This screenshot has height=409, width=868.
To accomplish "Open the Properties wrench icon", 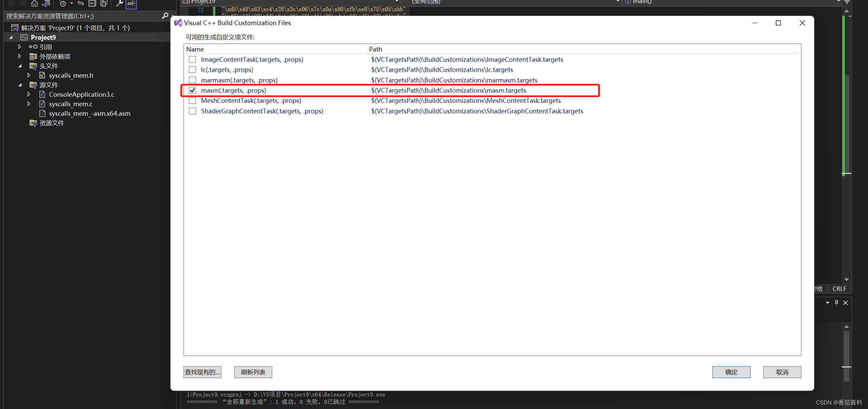I will click(x=119, y=3).
